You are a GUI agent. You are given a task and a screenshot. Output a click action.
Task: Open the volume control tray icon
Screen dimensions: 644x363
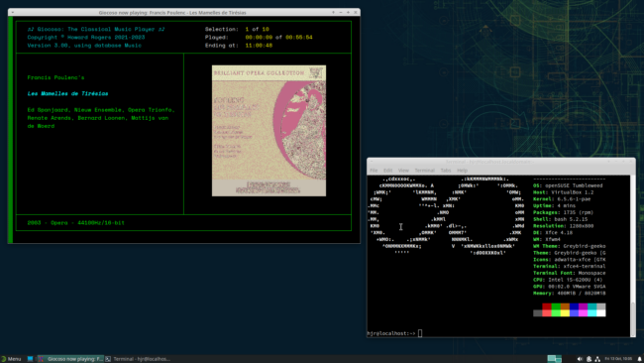click(580, 359)
